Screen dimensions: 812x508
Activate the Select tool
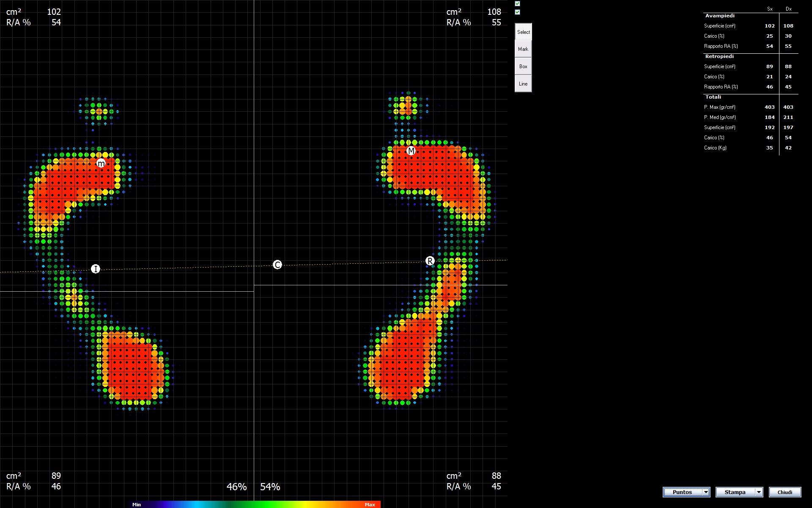(x=523, y=32)
